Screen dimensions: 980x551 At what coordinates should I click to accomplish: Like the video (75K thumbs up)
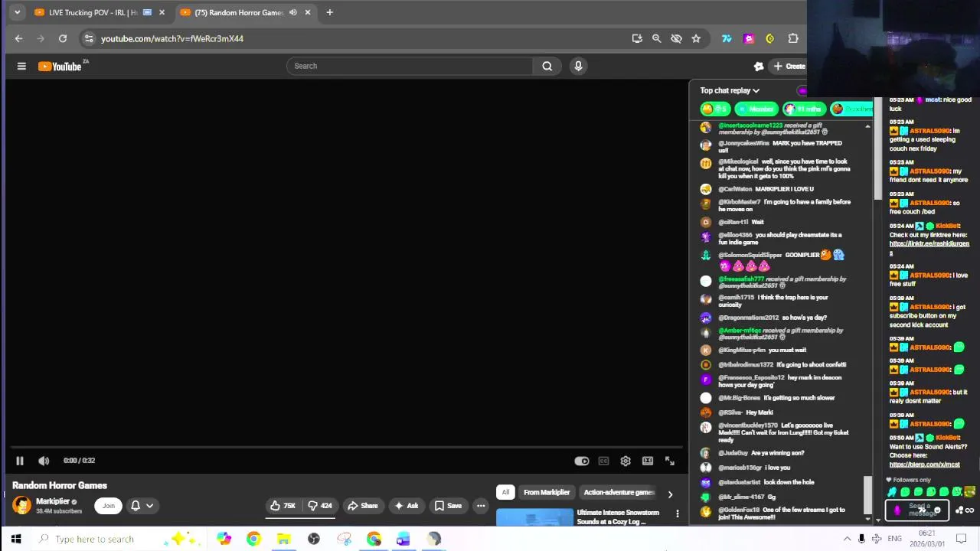coord(283,506)
